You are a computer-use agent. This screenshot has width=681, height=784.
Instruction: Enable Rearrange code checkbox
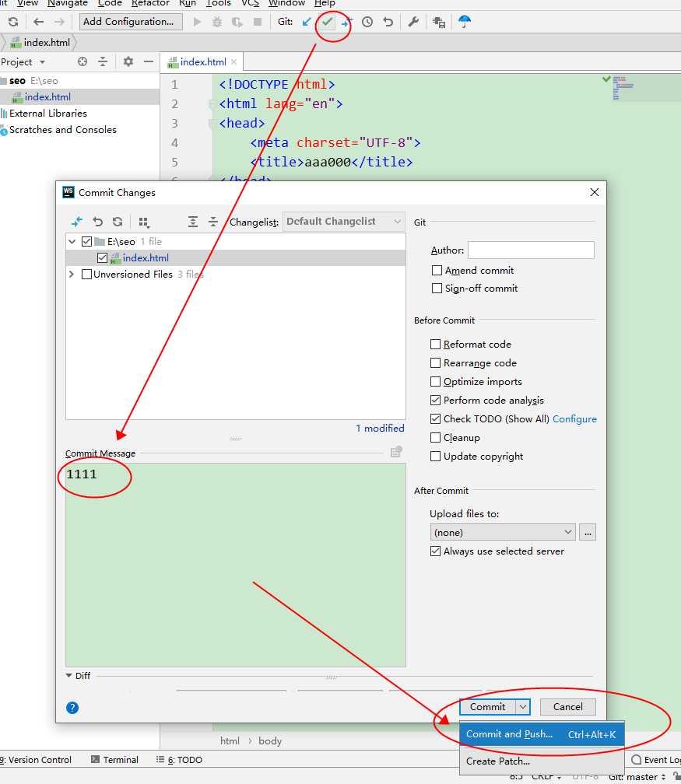coord(435,362)
